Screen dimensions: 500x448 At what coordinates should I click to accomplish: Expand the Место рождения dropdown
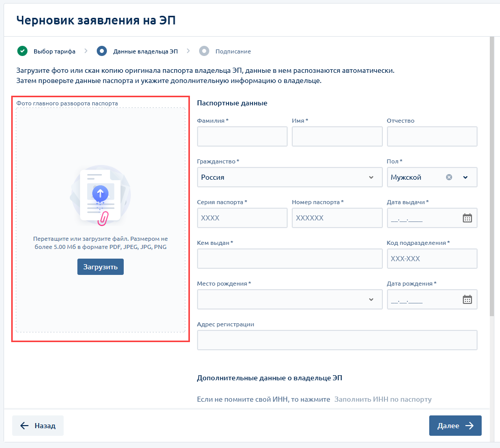(x=371, y=299)
